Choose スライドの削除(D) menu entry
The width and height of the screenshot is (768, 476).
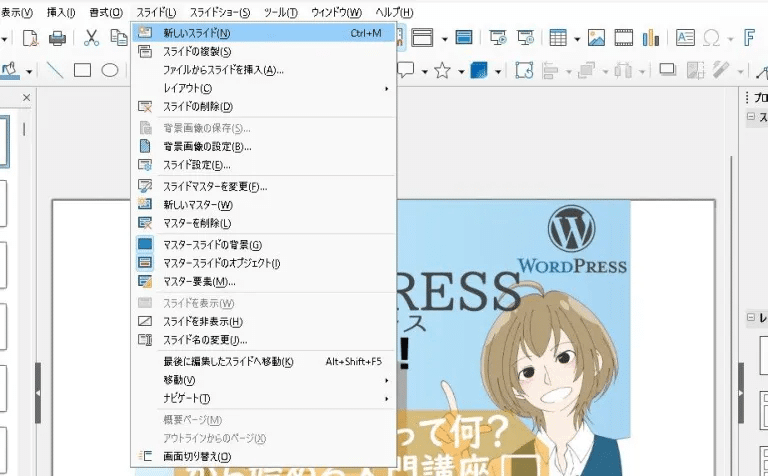click(265, 106)
